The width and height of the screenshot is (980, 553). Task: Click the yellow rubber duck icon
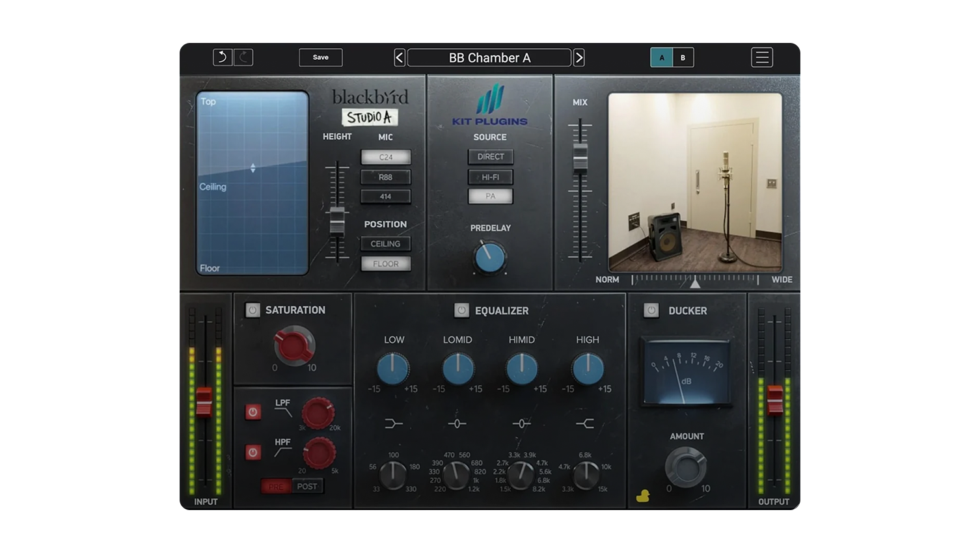(643, 496)
